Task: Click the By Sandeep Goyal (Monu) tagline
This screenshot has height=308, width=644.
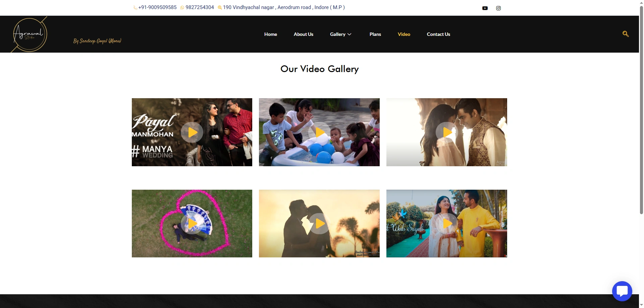Action: (97, 41)
